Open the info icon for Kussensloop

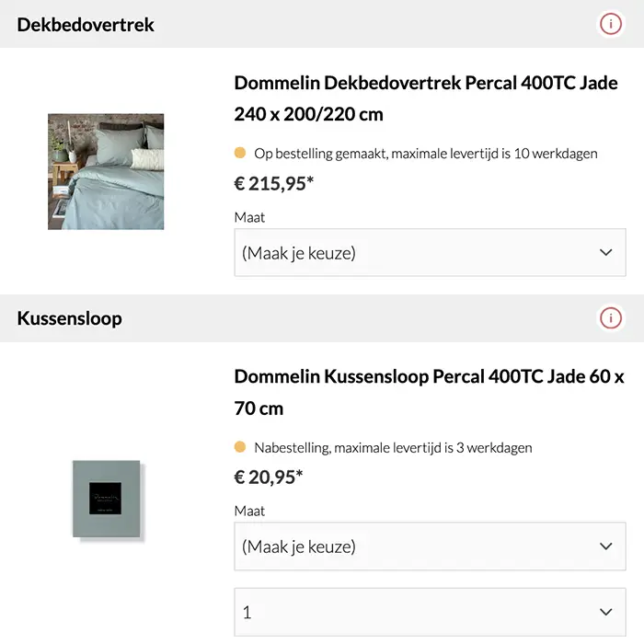click(610, 318)
